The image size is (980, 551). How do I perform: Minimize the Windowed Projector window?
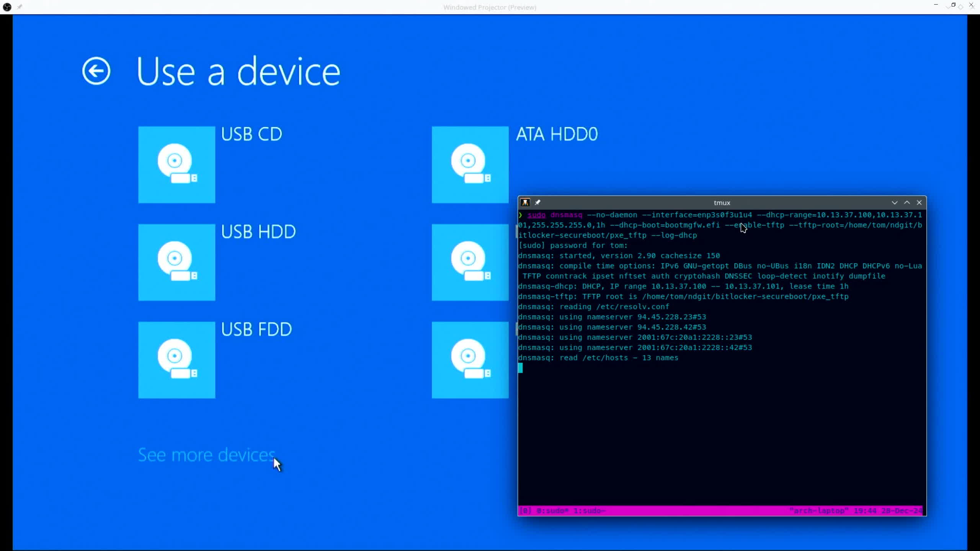(936, 5)
